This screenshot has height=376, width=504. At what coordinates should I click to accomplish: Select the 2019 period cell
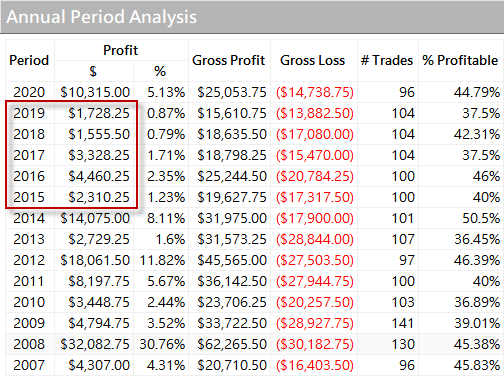pos(29,113)
